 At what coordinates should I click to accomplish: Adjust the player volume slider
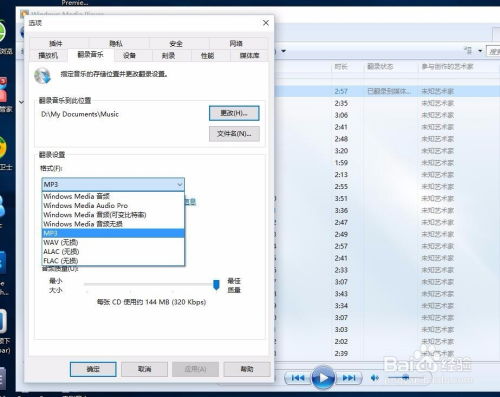pyautogui.click(x=406, y=377)
